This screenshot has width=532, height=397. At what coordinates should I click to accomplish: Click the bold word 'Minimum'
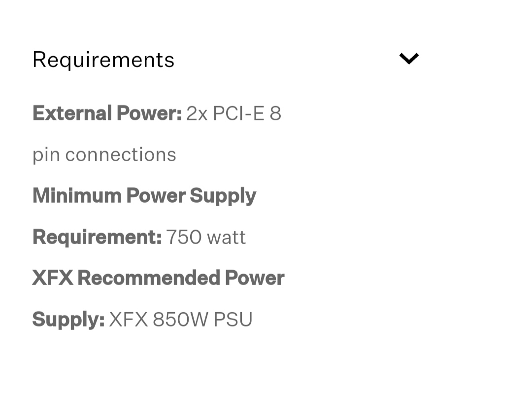point(77,196)
